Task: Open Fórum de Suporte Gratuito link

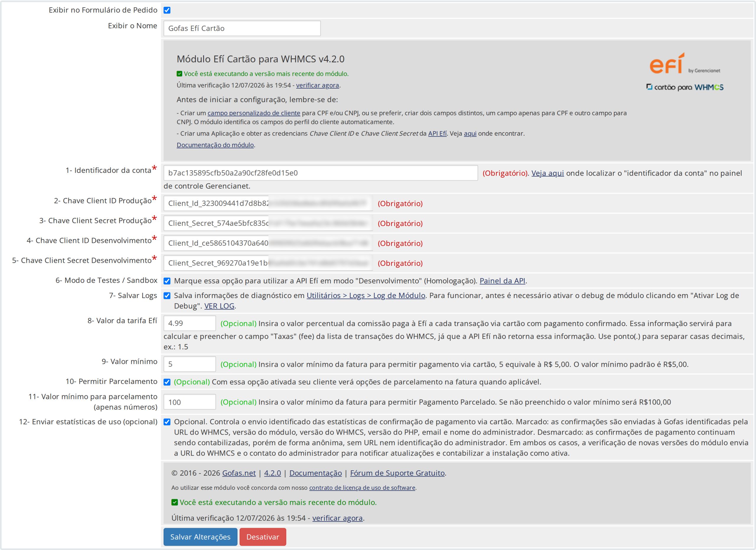Action: (397, 473)
